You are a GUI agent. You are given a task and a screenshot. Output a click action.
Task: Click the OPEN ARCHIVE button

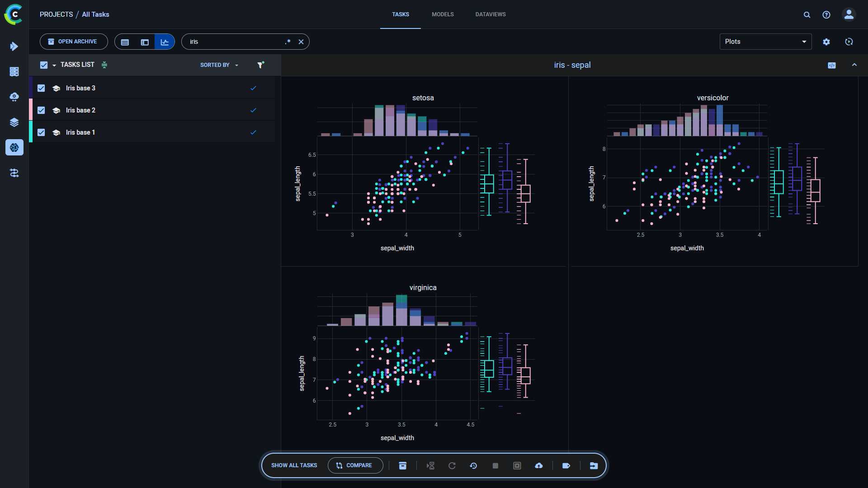(x=74, y=42)
